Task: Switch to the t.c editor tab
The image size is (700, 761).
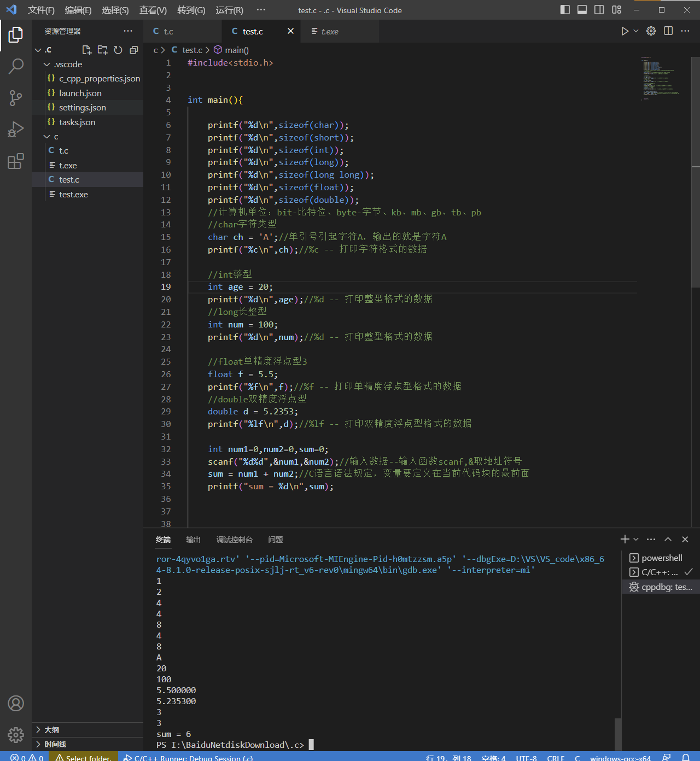Action: pos(183,31)
